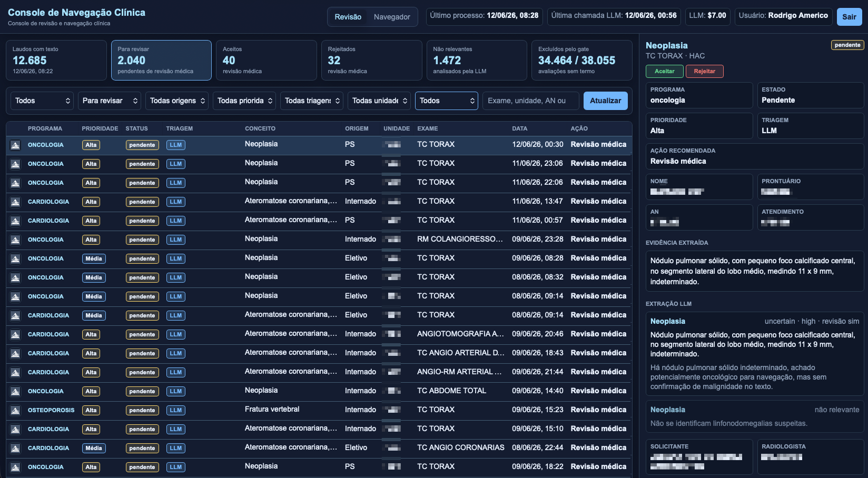Click the PROGRAMA column header
The image size is (868, 478).
tap(45, 128)
